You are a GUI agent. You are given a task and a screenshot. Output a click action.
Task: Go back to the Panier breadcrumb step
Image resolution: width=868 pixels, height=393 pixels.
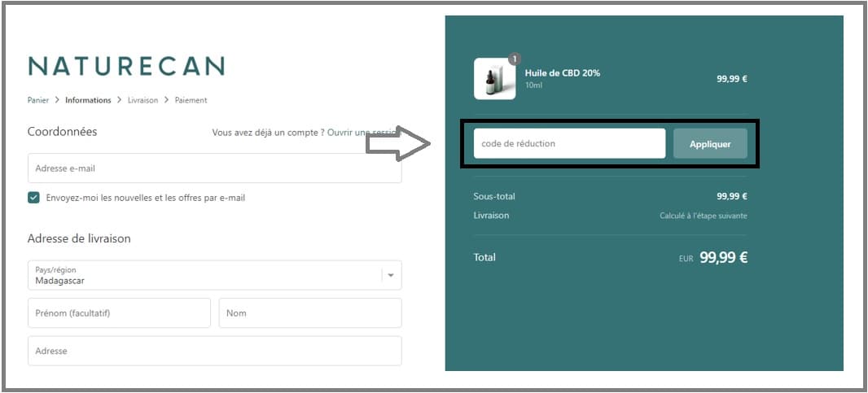point(38,100)
